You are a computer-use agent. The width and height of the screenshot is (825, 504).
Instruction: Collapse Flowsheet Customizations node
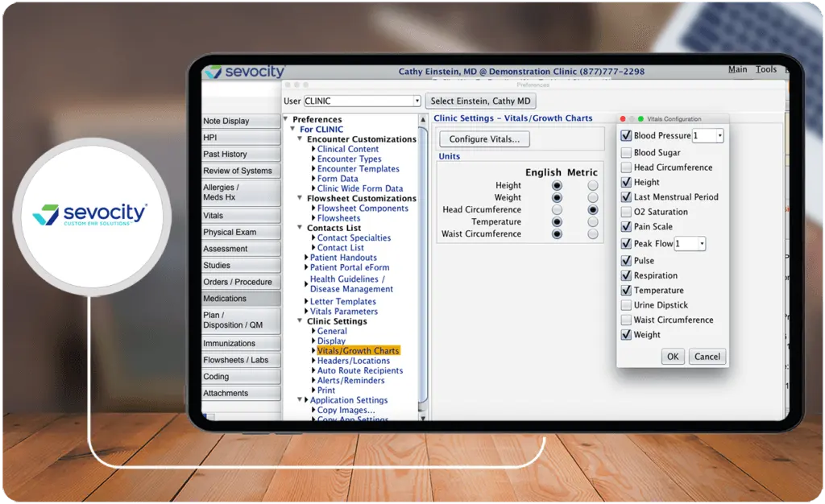(x=300, y=198)
